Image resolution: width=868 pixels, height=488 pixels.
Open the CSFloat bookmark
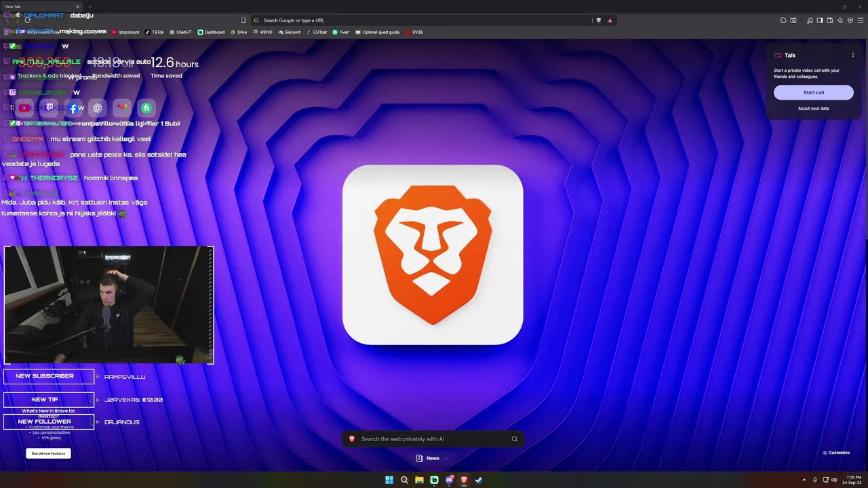tap(317, 32)
